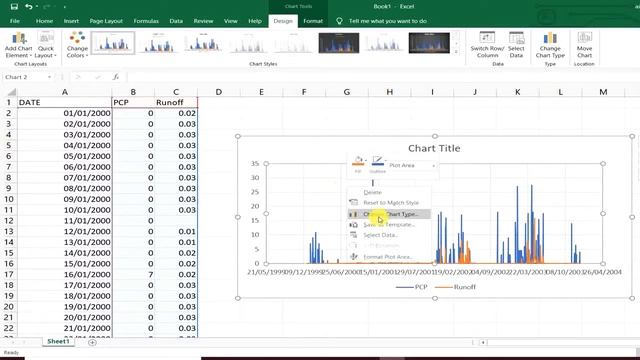
Task: Save the workbook with the Save icon
Action: click(14, 7)
